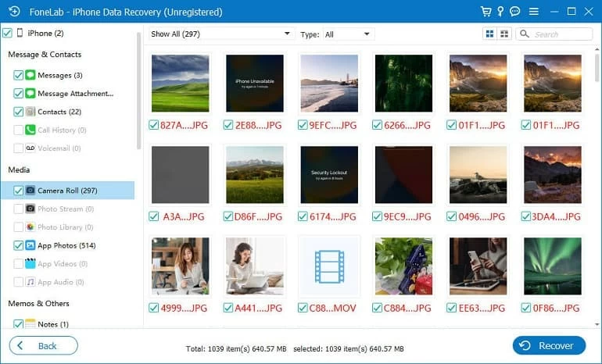Uncheck the Messages checkbox

point(18,75)
